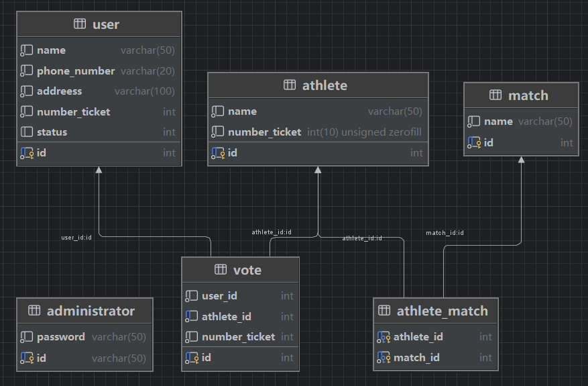Click the match_id:id relationship label
The width and height of the screenshot is (588, 386).
(445, 233)
